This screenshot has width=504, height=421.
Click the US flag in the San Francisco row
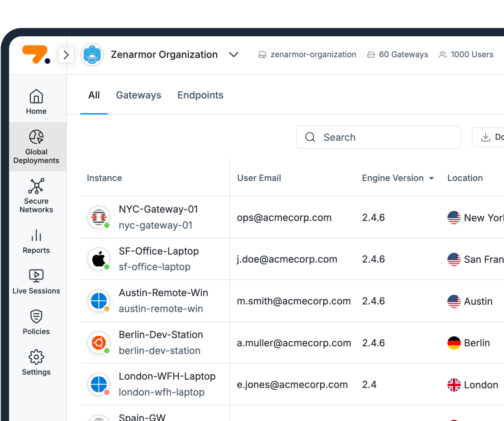pos(454,259)
